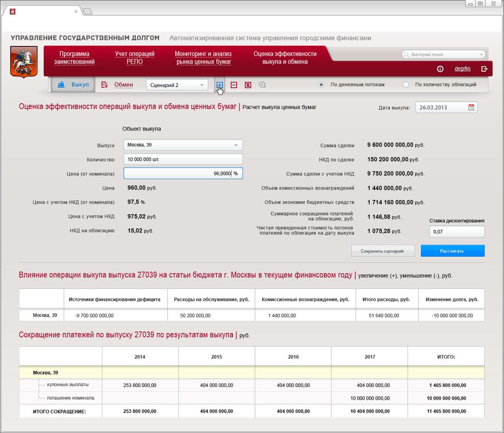
Task: Switch to the 'Выкуп' tab
Action: click(x=73, y=85)
